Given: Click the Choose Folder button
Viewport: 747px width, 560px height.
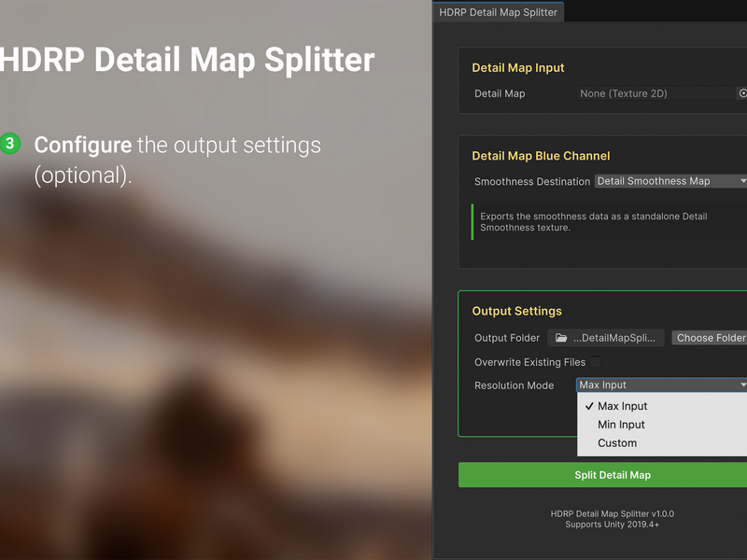Looking at the screenshot, I should tap(710, 338).
